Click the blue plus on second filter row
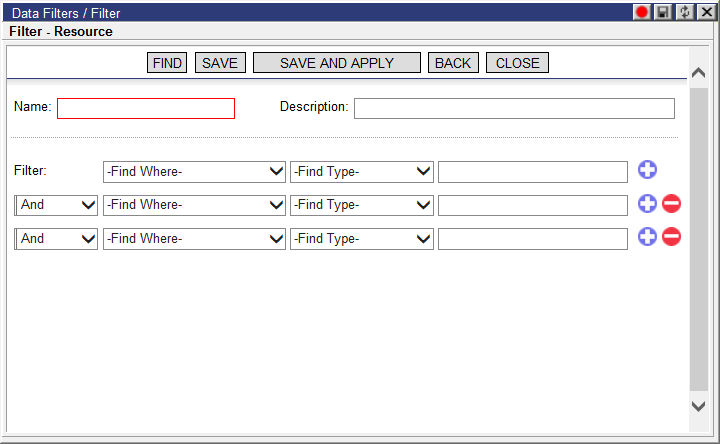This screenshot has height=444, width=720. click(647, 203)
